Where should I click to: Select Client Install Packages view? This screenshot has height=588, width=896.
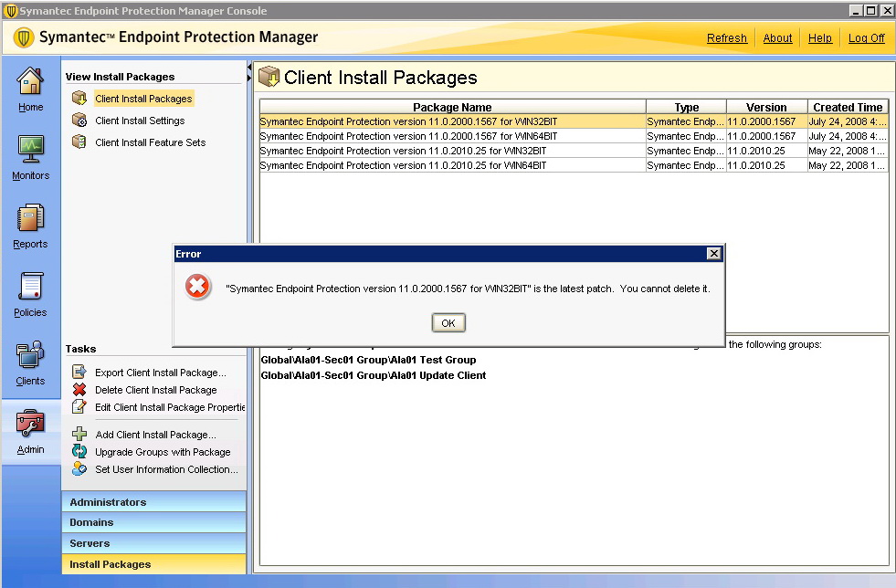coord(143,99)
